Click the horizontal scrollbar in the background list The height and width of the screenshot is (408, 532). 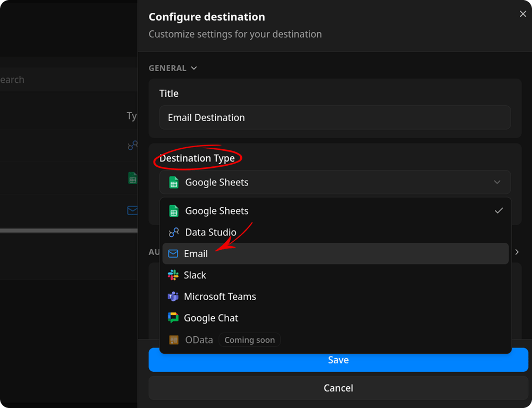[x=69, y=231]
